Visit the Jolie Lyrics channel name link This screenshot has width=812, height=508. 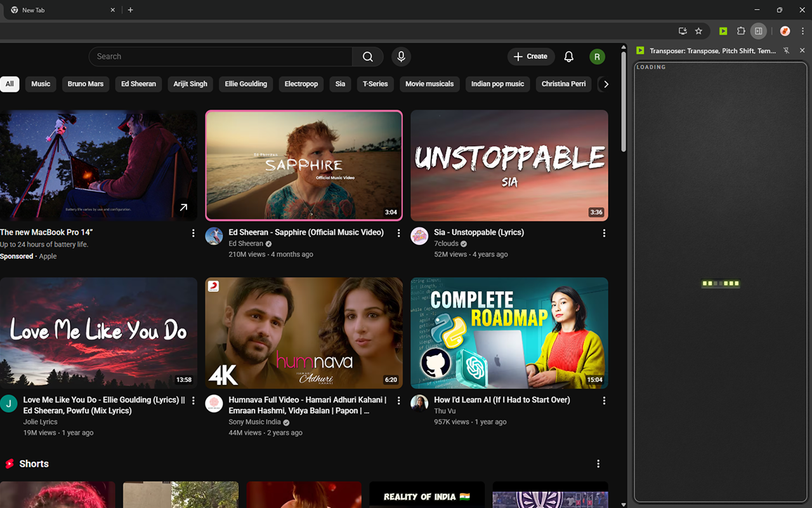[x=41, y=422]
